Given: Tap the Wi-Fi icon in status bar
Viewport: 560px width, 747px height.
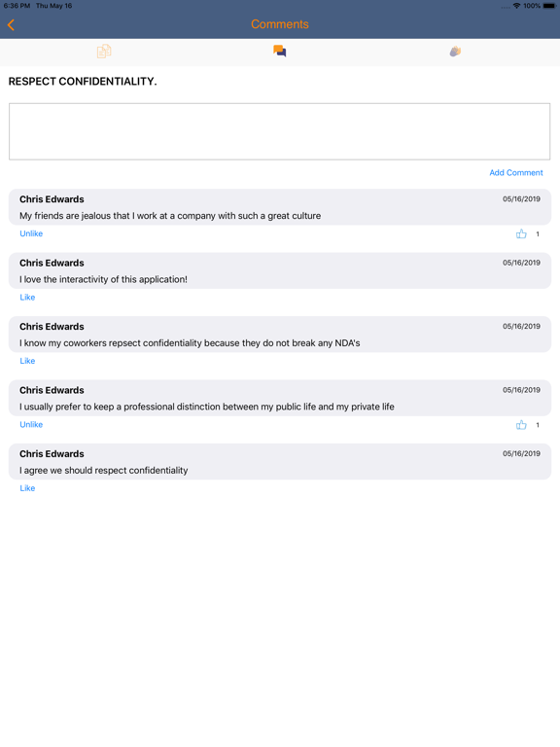Looking at the screenshot, I should point(516,6).
